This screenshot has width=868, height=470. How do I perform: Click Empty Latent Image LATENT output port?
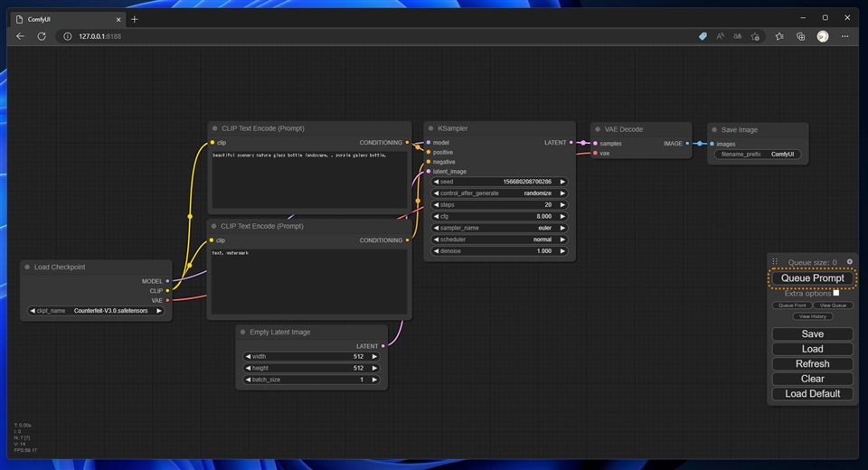[x=383, y=346]
